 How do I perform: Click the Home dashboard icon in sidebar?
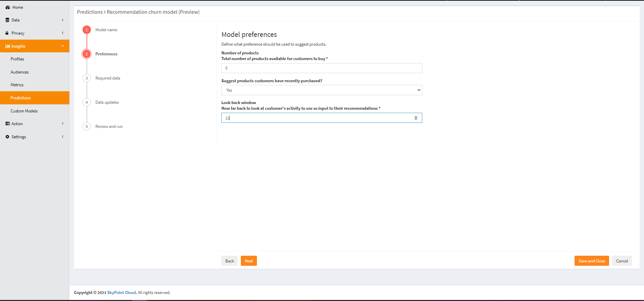pyautogui.click(x=7, y=7)
